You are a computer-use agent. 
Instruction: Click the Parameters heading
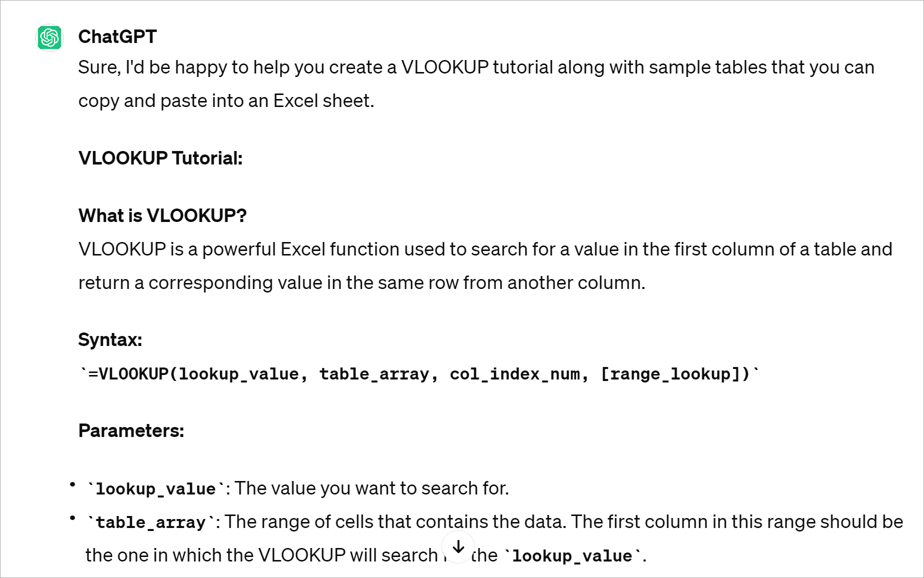coord(131,430)
